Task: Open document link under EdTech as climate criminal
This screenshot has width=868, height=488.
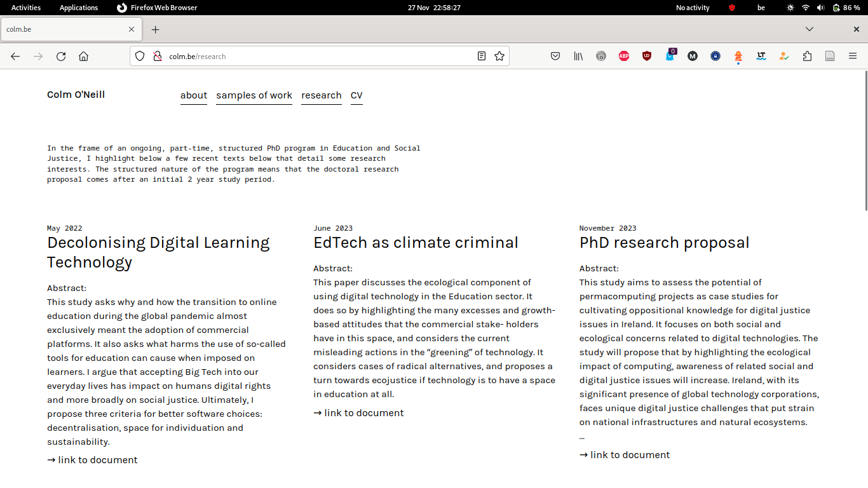Action: pyautogui.click(x=358, y=413)
